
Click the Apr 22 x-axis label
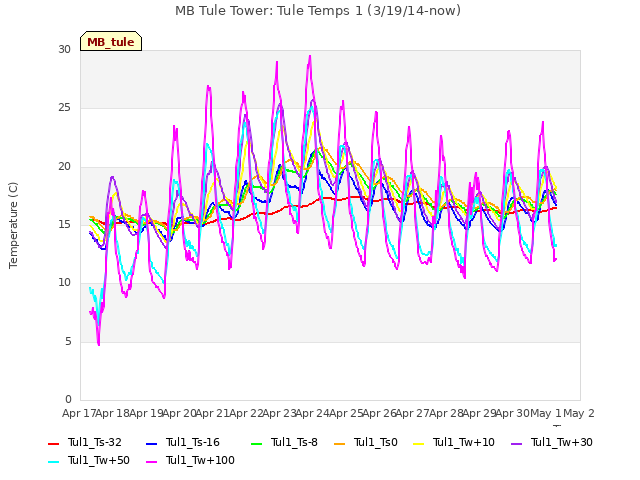point(245,413)
